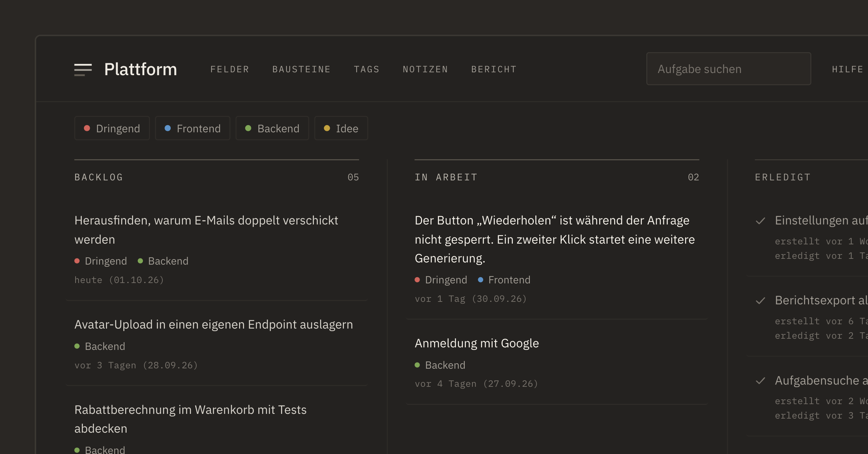The image size is (868, 454).
Task: Toggle the Dringend tag filter
Action: [112, 128]
